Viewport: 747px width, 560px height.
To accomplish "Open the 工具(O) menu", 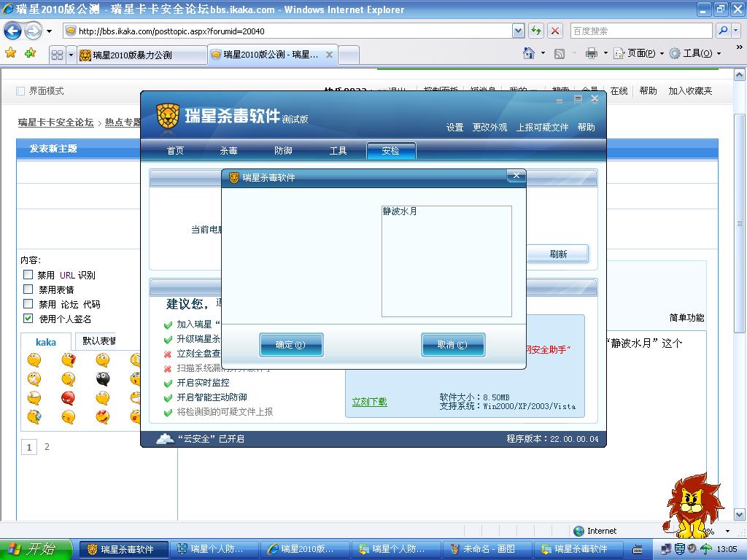I will click(695, 53).
